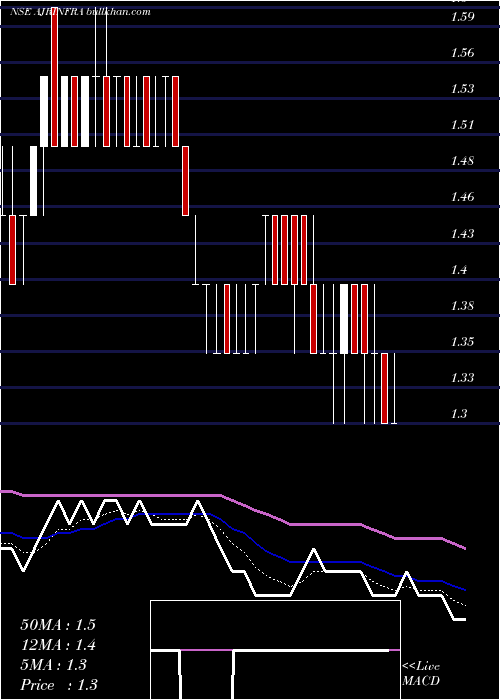This screenshot has height=700, width=500.
Task: Click the 1.56 price axis label
Action: (462, 53)
